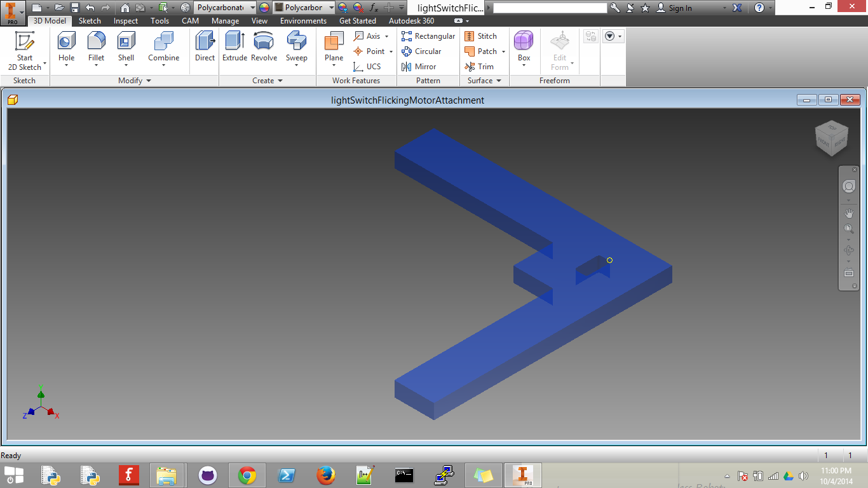Click the Autodesk Exchange Apps X icon
The height and width of the screenshot is (488, 868).
(x=737, y=8)
